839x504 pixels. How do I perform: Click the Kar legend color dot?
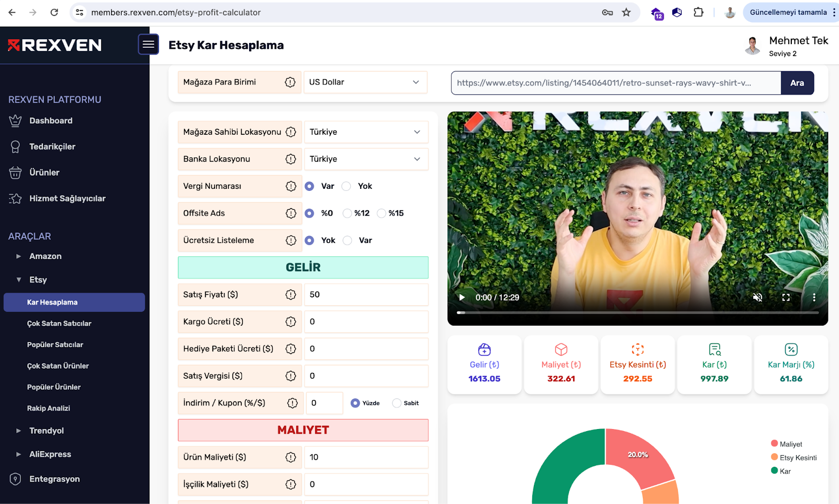[x=775, y=470]
